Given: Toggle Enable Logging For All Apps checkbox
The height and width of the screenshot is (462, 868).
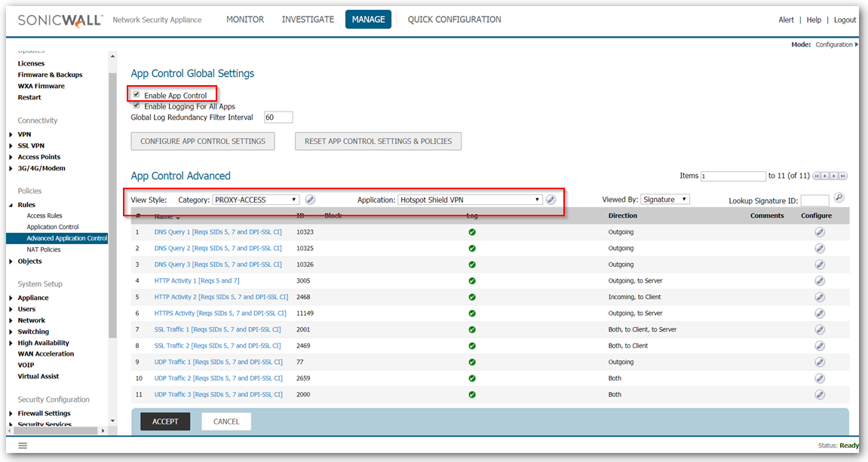Looking at the screenshot, I should tap(136, 105).
